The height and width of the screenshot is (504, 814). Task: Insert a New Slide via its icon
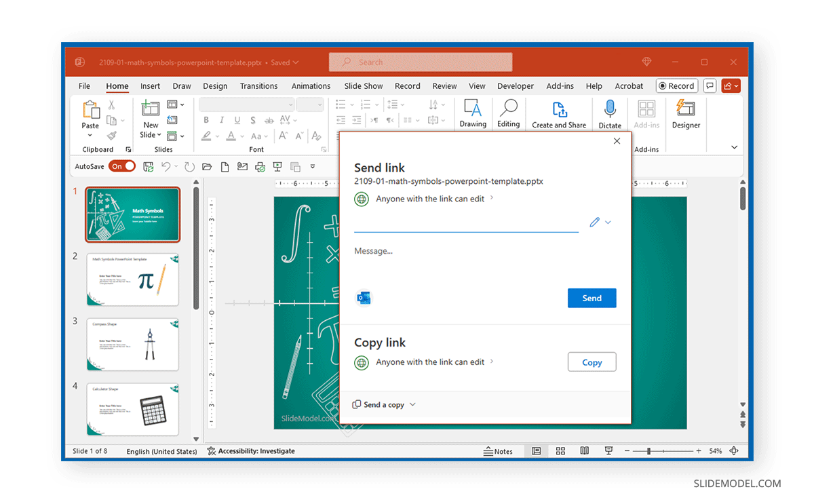click(x=151, y=109)
